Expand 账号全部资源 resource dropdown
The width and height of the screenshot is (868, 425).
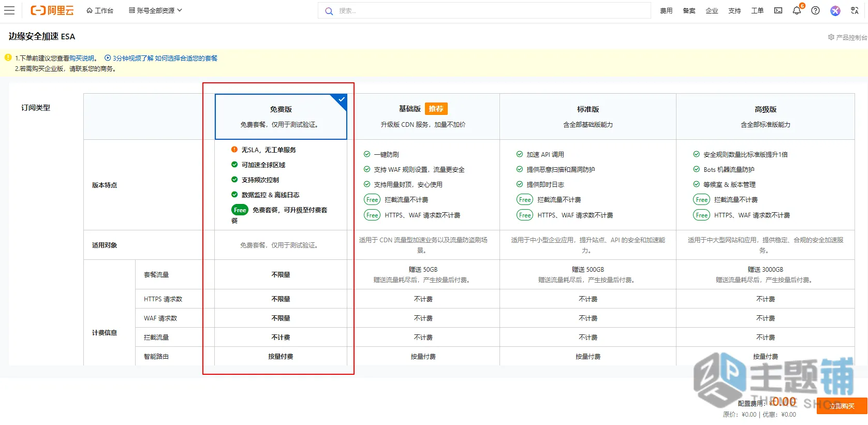pyautogui.click(x=155, y=10)
